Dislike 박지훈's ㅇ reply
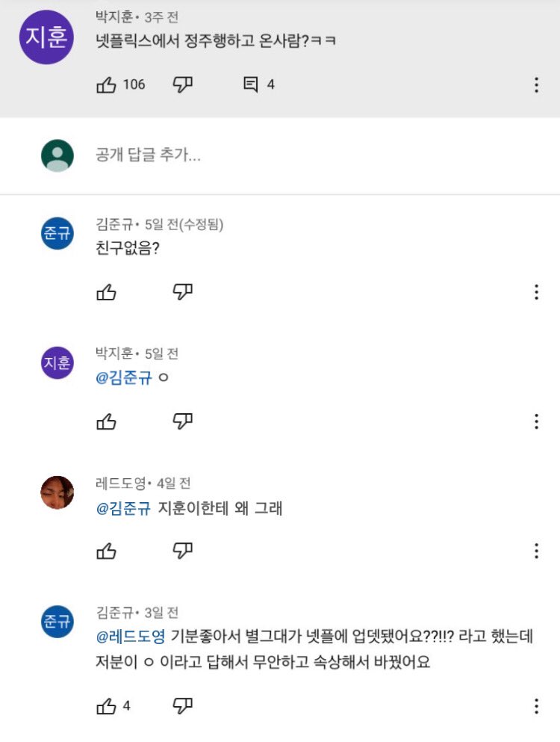Screen dimensions: 560x742 [183, 421]
